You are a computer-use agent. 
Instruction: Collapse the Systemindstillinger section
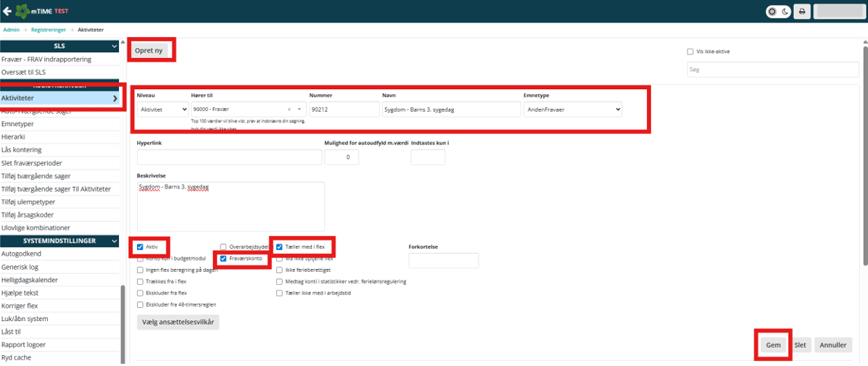(x=115, y=241)
